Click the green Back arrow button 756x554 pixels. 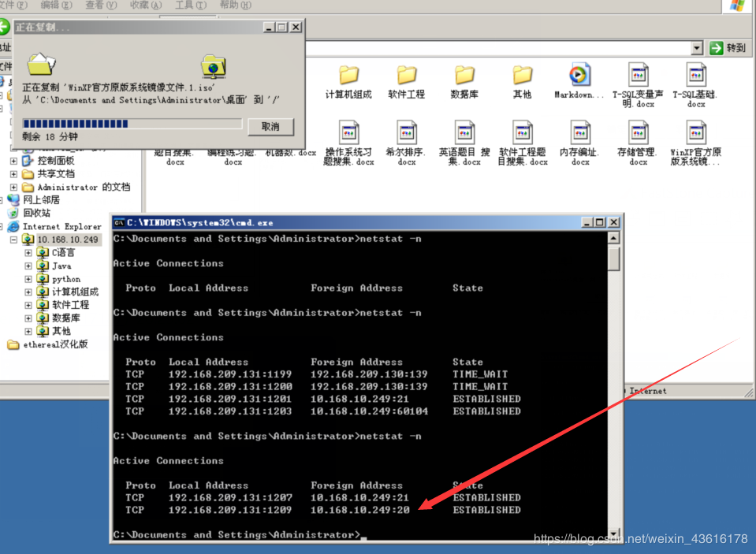pos(4,27)
